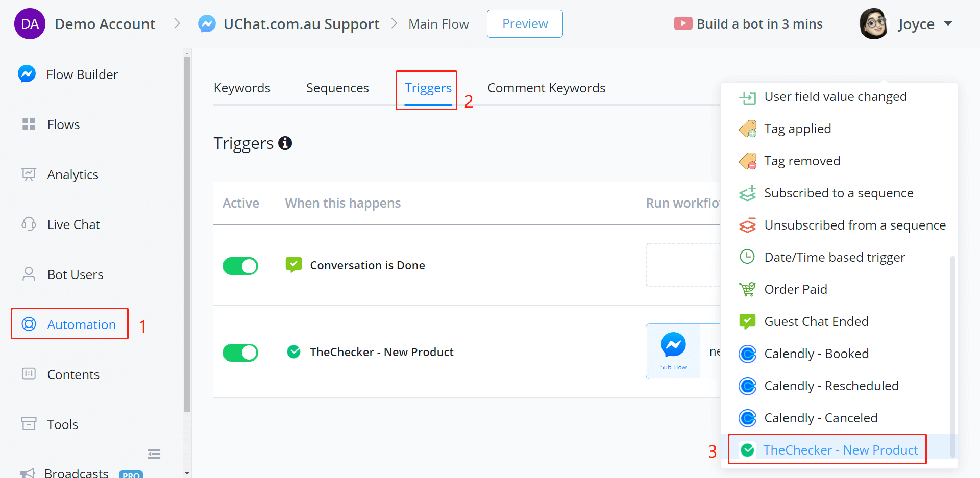Click the Analytics chart icon in sidebar
Screen dimensions: 980x478
29,174
